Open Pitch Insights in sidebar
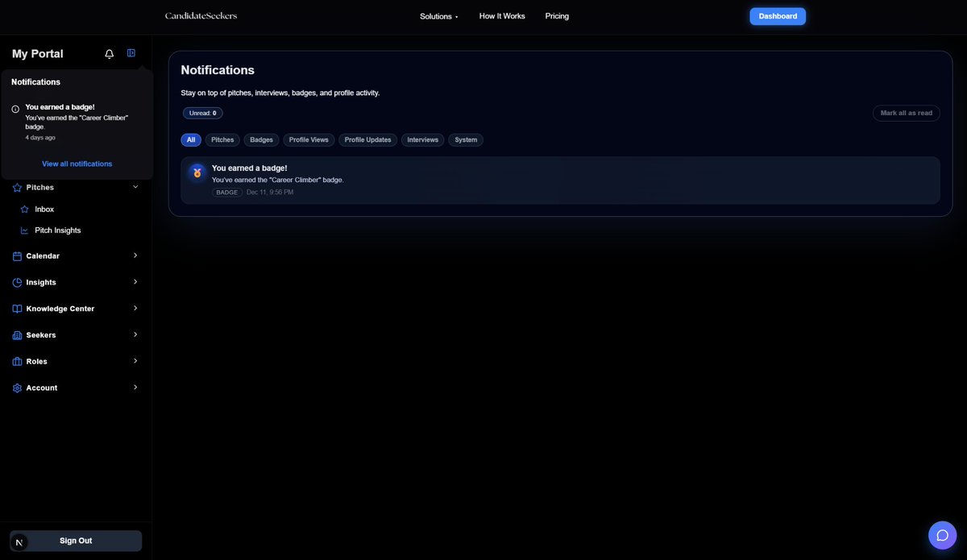The image size is (967, 560). (58, 230)
